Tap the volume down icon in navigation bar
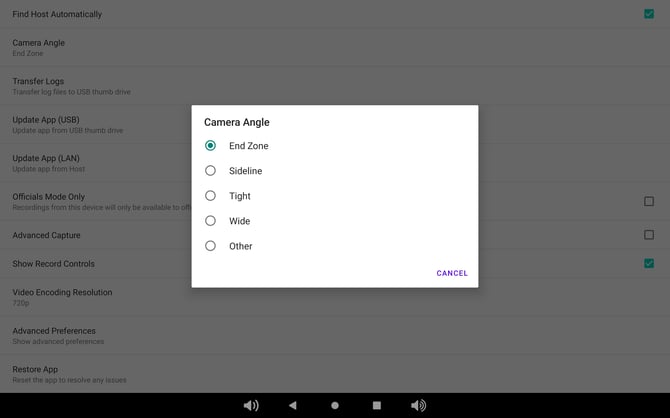Screen dimensions: 670x418 pos(251,405)
